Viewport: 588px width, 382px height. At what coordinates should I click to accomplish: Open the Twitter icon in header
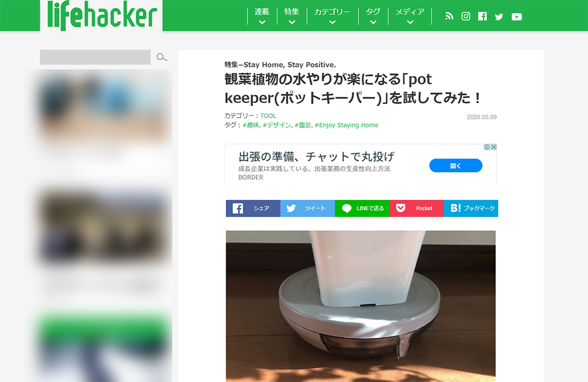tap(499, 16)
